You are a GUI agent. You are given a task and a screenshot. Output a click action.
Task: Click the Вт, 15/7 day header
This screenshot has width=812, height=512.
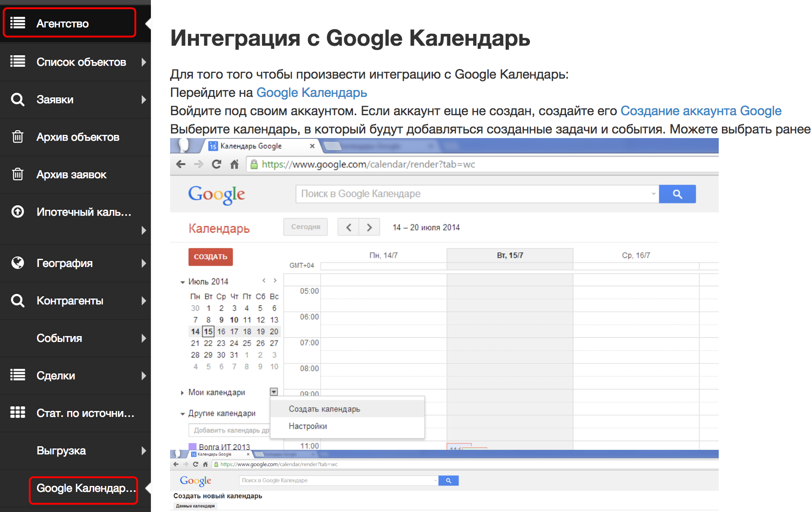tap(510, 256)
